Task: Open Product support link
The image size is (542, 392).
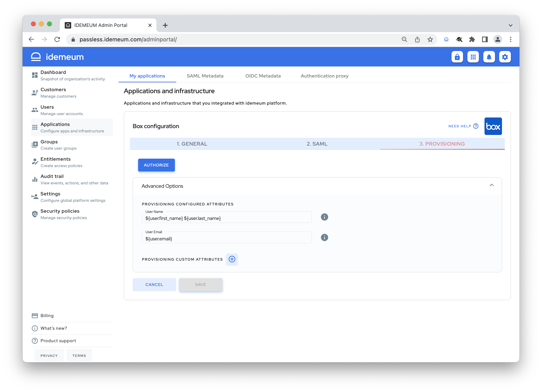Action: pyautogui.click(x=72, y=341)
